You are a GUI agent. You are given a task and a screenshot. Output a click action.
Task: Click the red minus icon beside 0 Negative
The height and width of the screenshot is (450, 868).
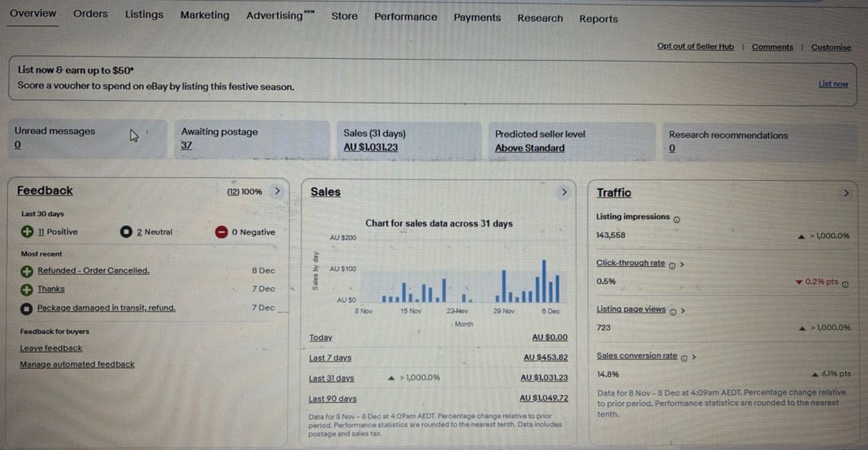221,232
